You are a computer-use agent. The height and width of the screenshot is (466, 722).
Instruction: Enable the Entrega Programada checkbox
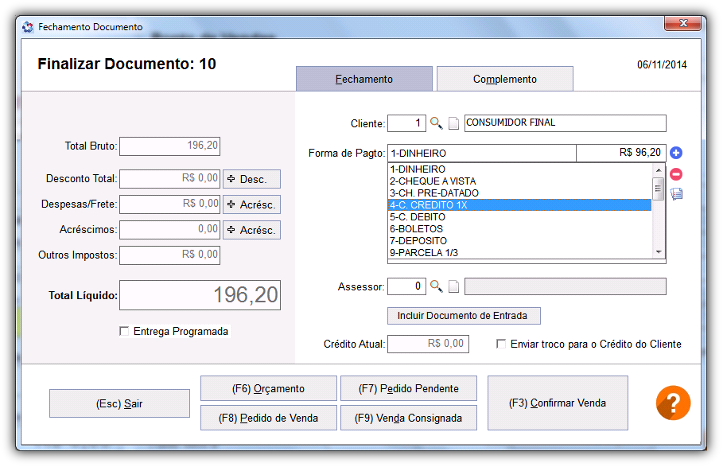click(x=124, y=331)
